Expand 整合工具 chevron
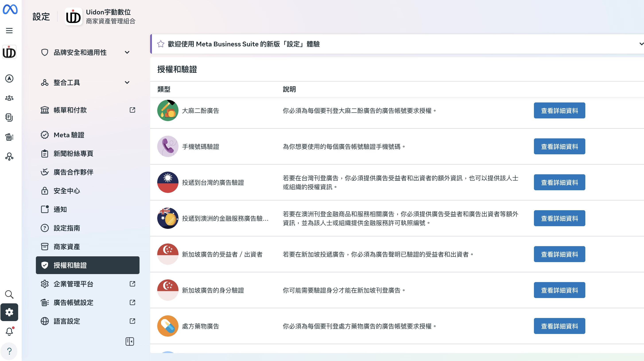The width and height of the screenshot is (644, 361). [x=127, y=82]
